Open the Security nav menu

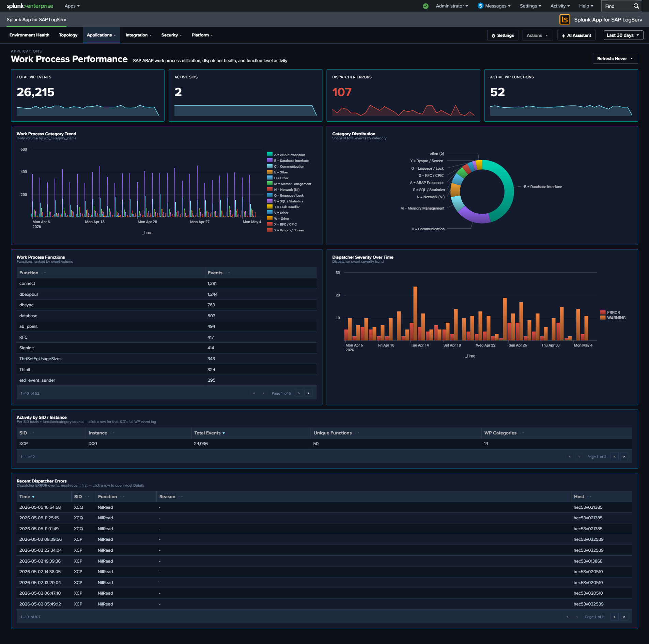[171, 35]
